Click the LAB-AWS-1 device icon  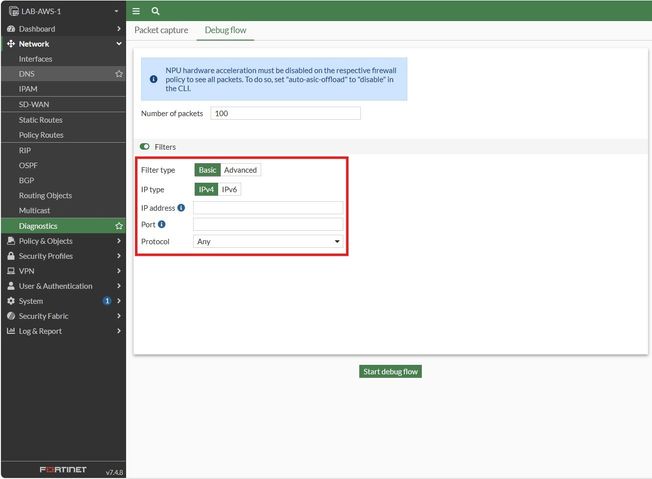pyautogui.click(x=14, y=11)
